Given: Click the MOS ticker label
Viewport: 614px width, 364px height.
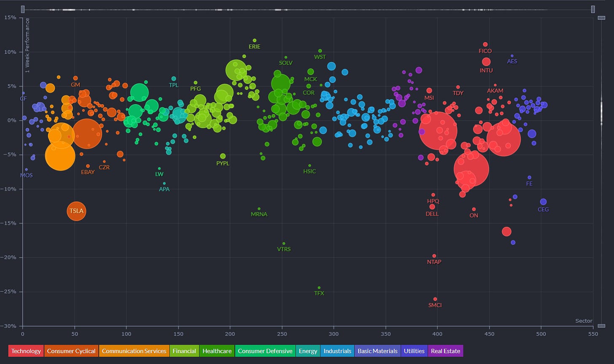Looking at the screenshot, I should click(26, 175).
